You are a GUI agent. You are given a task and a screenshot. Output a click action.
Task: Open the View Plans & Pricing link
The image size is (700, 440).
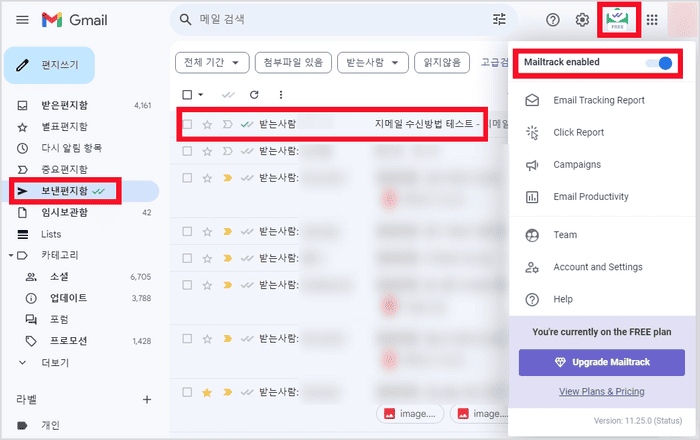click(601, 391)
